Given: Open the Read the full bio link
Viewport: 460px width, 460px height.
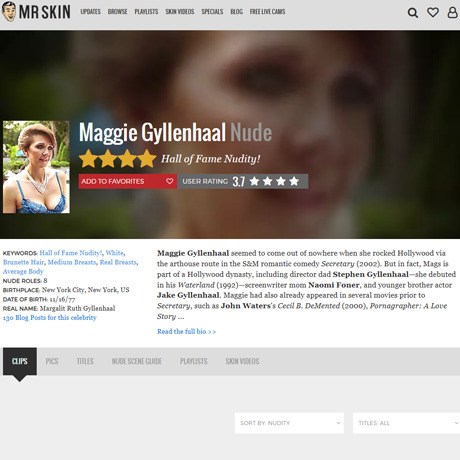Looking at the screenshot, I should point(186,332).
